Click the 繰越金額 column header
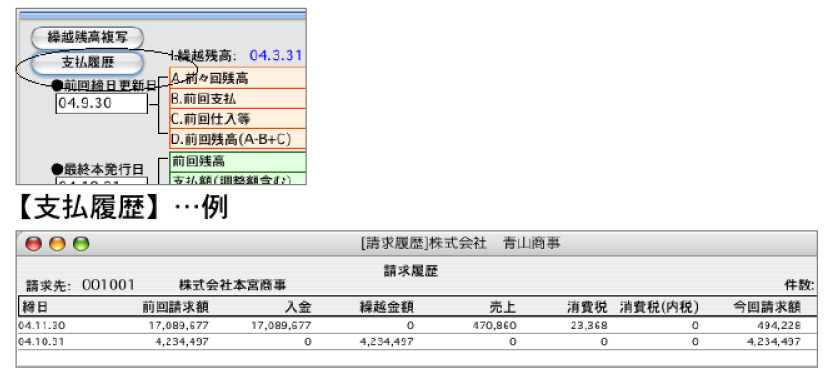This screenshot has width=826, height=374. point(387,307)
